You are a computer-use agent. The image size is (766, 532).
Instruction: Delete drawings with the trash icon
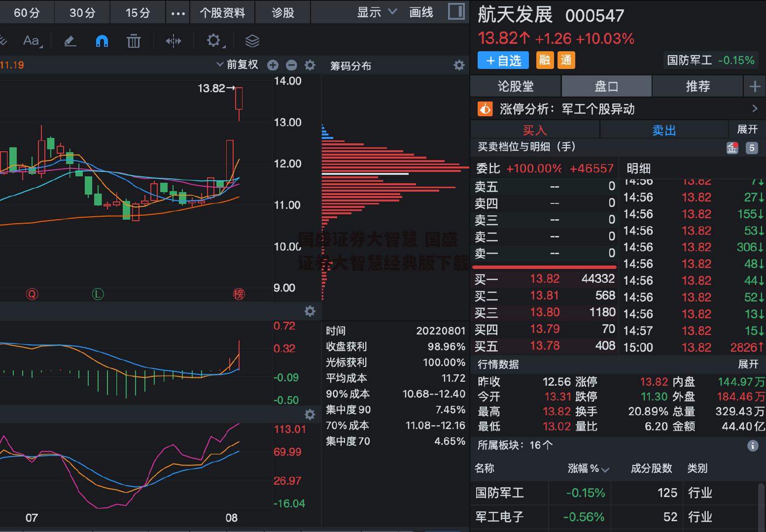point(134,41)
